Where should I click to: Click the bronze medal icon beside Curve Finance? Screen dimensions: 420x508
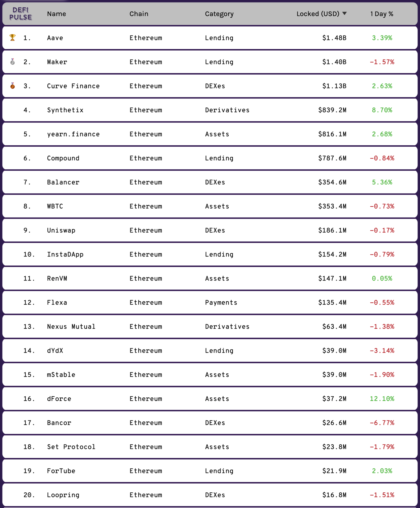[x=12, y=86]
